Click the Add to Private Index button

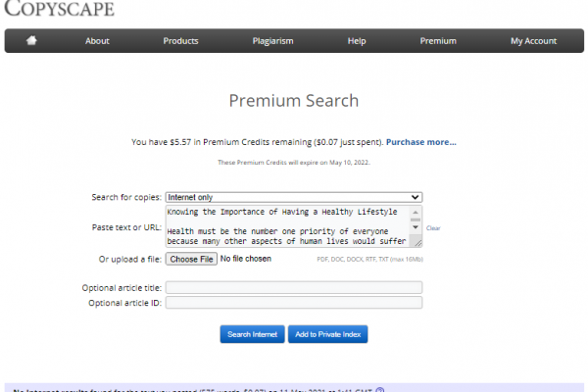point(327,334)
